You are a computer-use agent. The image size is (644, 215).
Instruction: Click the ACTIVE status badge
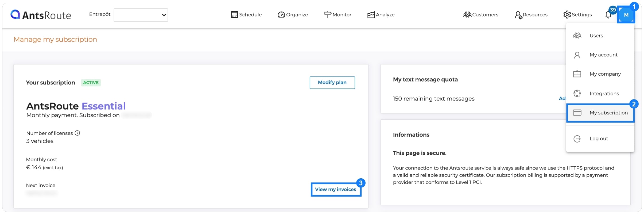91,83
